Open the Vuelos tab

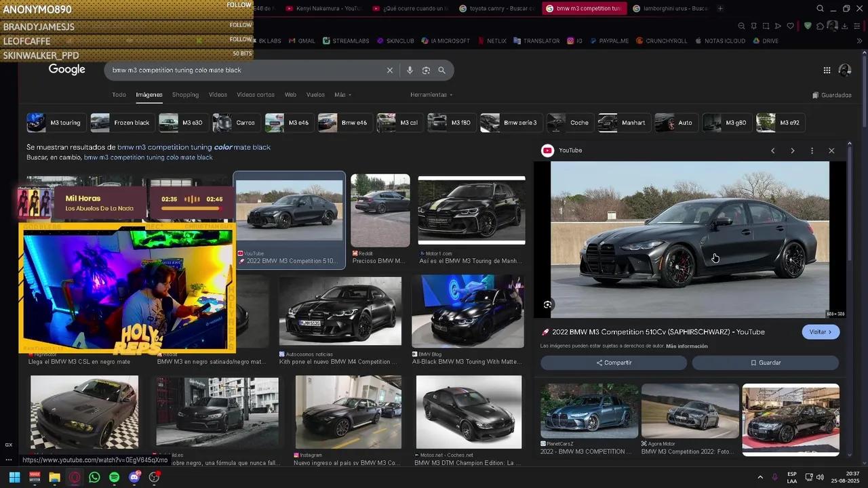point(315,95)
